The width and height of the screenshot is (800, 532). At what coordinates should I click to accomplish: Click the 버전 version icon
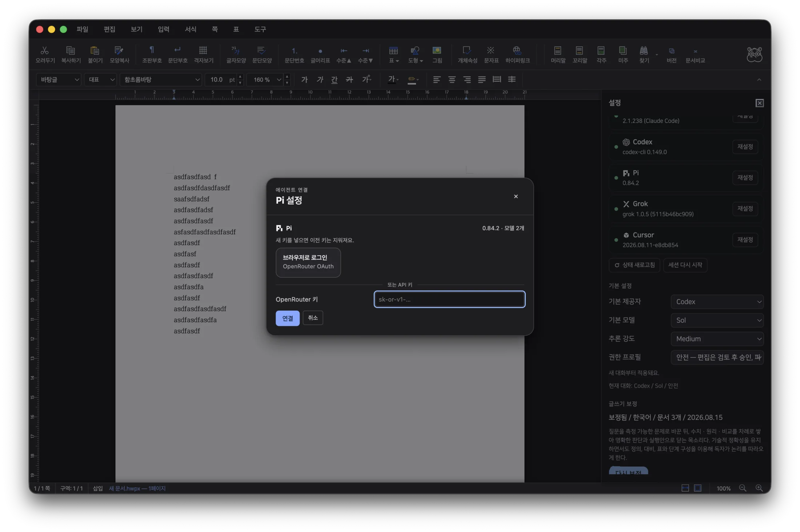point(671,54)
